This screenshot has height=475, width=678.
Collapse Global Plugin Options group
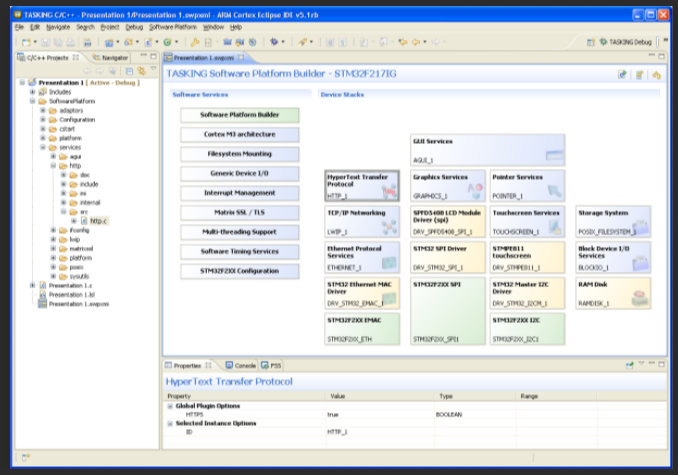(170, 406)
